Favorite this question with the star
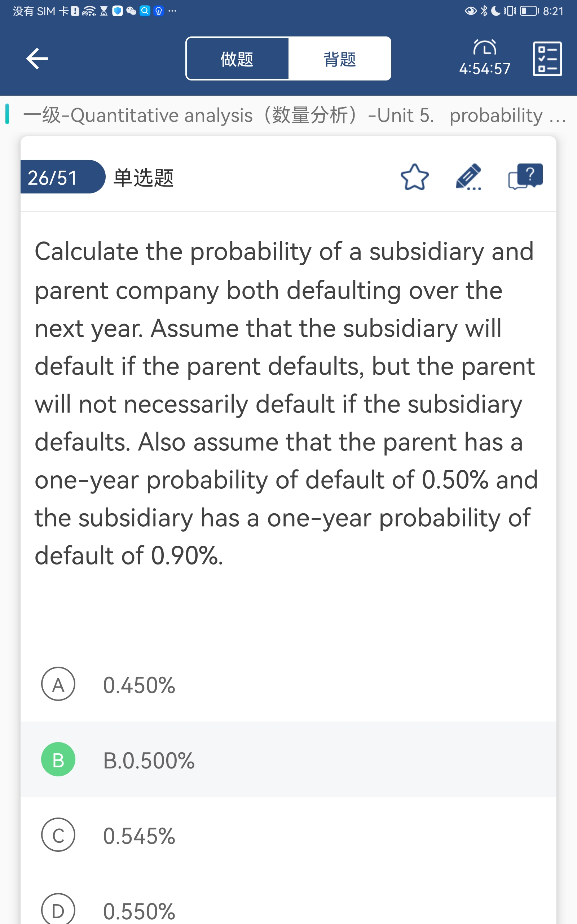This screenshot has width=577, height=924. tap(414, 177)
